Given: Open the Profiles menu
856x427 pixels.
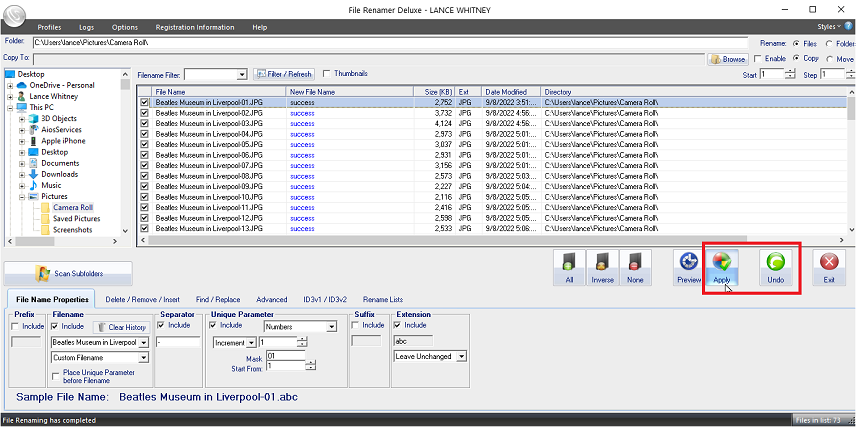Looking at the screenshot, I should click(49, 27).
